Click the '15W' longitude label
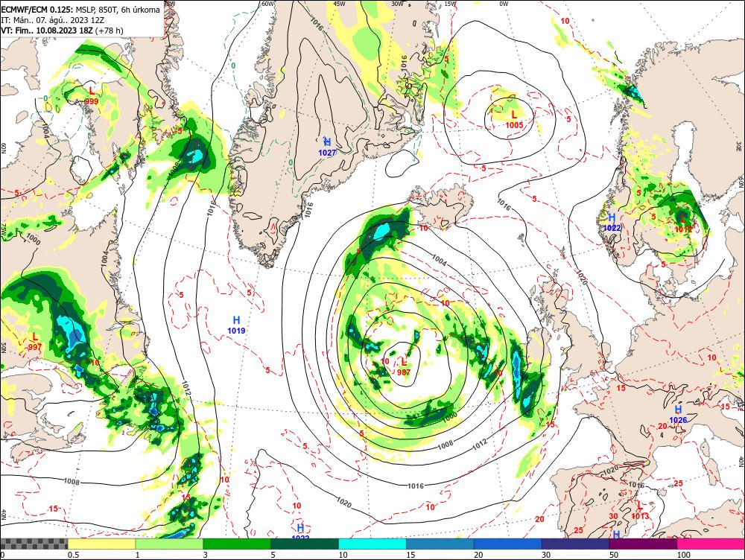The height and width of the screenshot is (560, 745). pyautogui.click(x=451, y=3)
